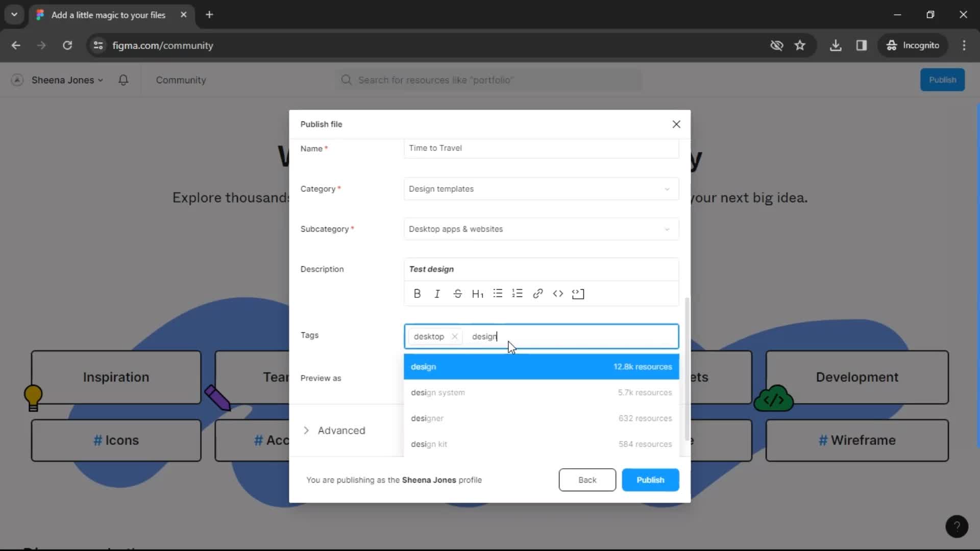Click the Community menu item
The width and height of the screenshot is (980, 551).
(181, 80)
